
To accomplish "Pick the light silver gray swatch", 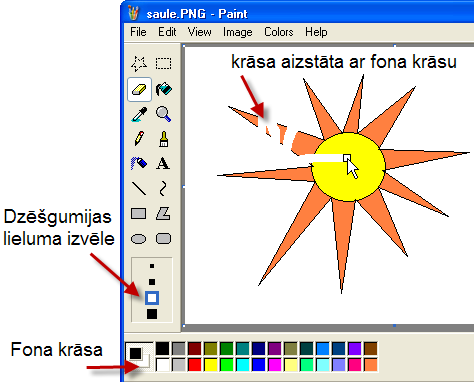I will pos(179,365).
